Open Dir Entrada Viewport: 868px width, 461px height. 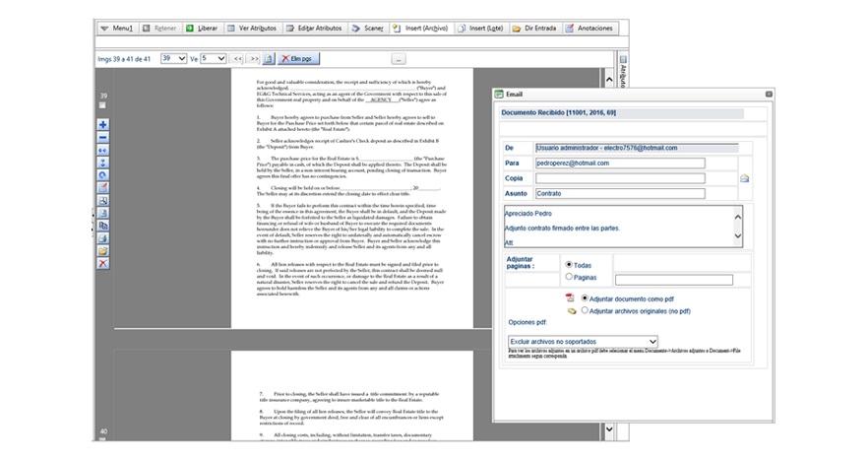[x=534, y=29]
